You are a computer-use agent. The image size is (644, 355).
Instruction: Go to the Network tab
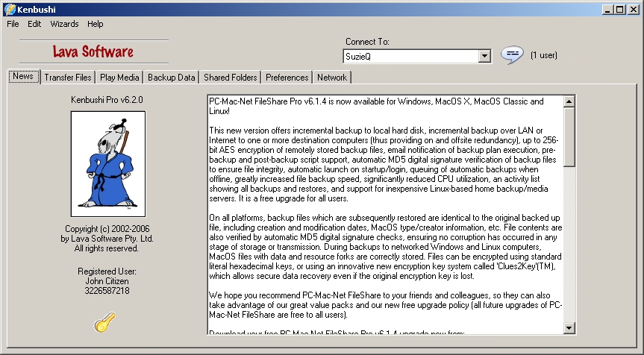pyautogui.click(x=332, y=77)
